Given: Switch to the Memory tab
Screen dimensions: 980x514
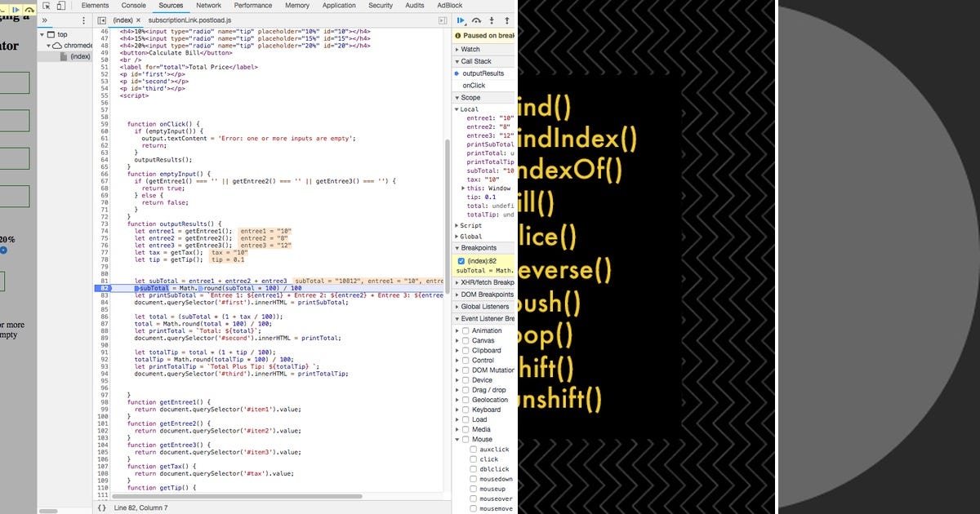Looking at the screenshot, I should 297,5.
